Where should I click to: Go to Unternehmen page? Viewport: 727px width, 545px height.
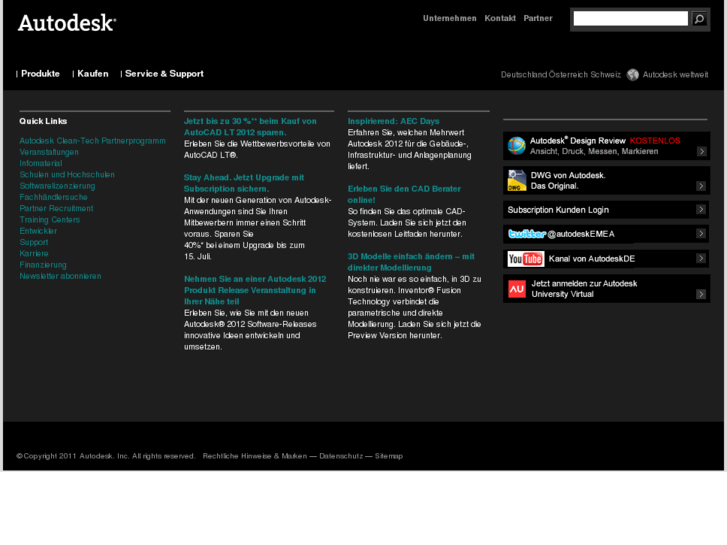coord(449,18)
